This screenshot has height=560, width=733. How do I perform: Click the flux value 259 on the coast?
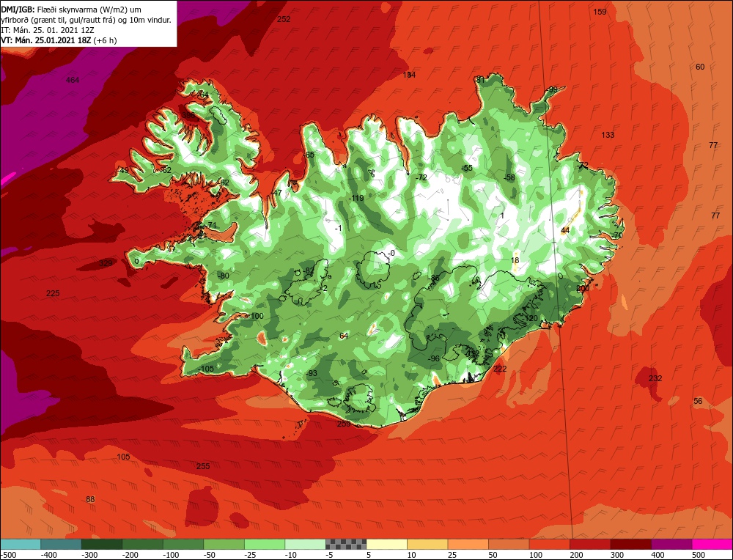coord(344,424)
